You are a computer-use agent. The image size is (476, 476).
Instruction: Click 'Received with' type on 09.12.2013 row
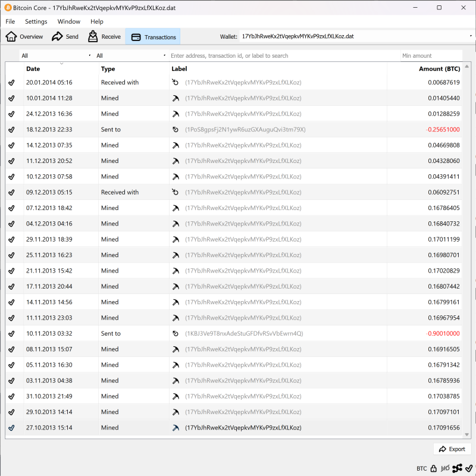120,192
